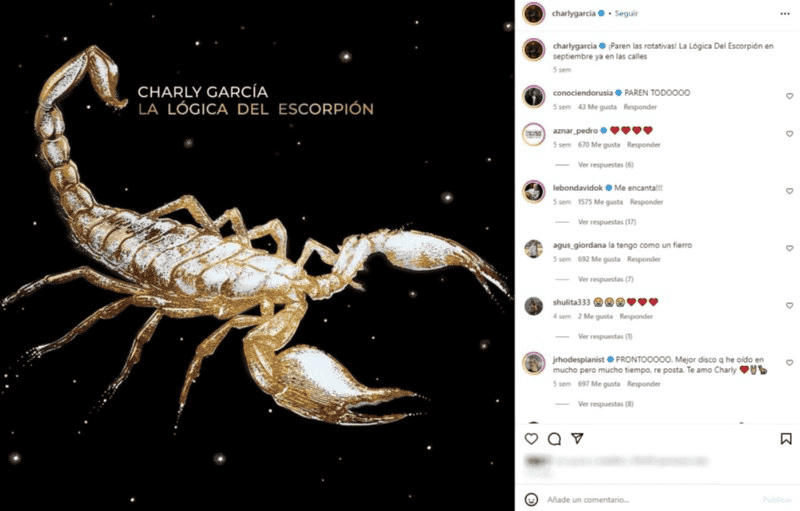800x511 pixels.
Task: Open the jrhodespianist username link
Action: click(x=579, y=360)
